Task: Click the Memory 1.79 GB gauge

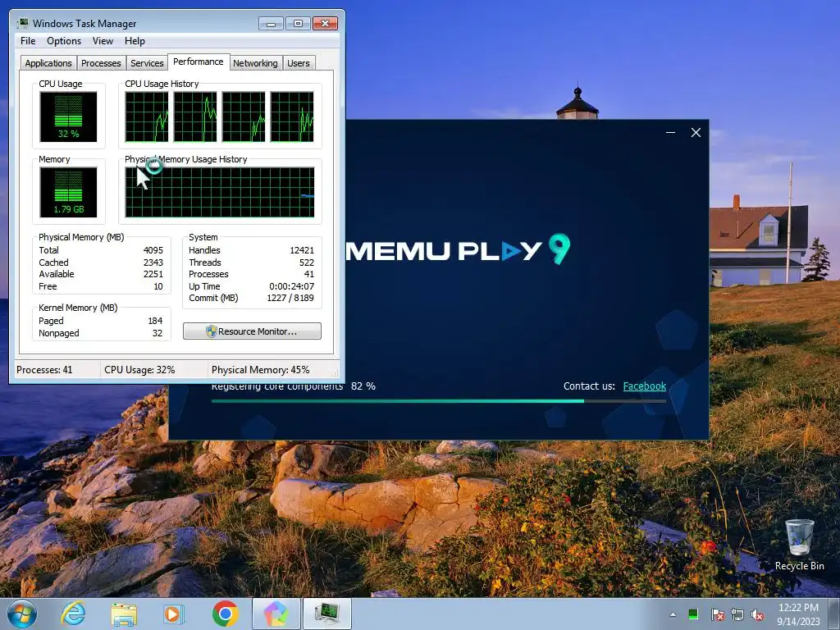Action: [x=68, y=192]
